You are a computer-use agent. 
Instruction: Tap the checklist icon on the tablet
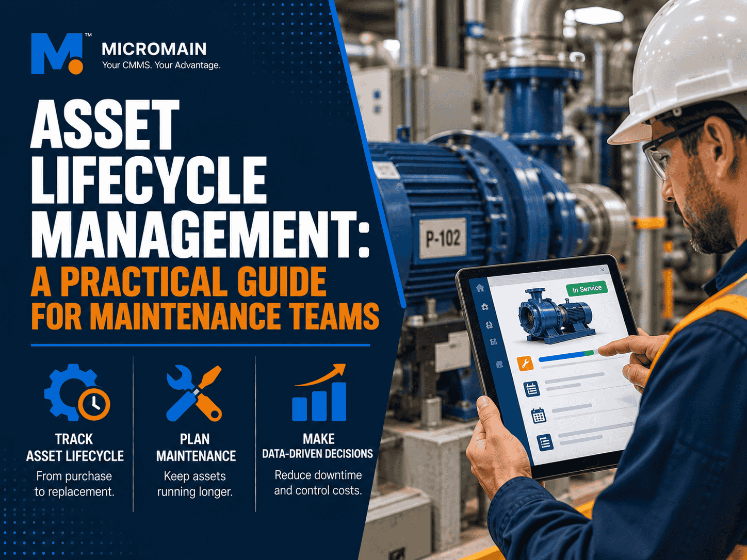point(545,442)
